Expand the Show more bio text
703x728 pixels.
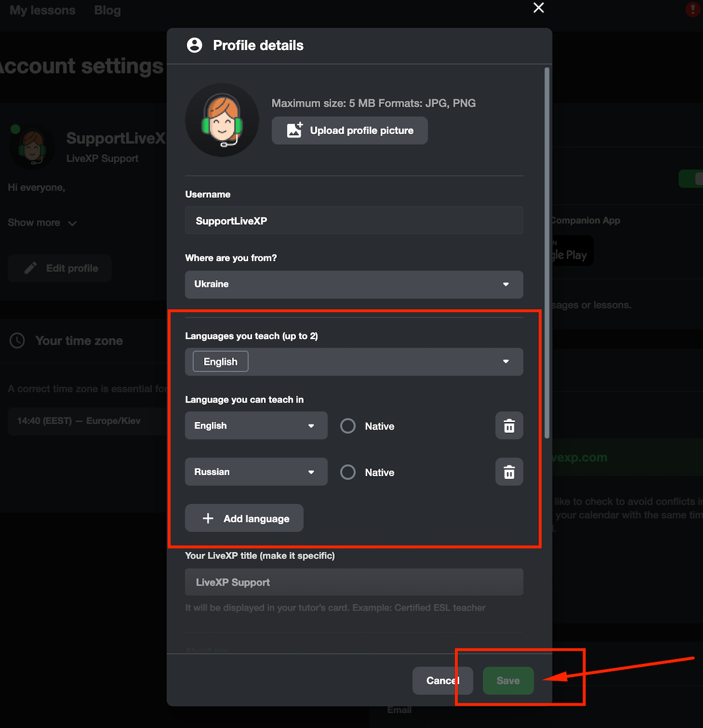pos(42,223)
